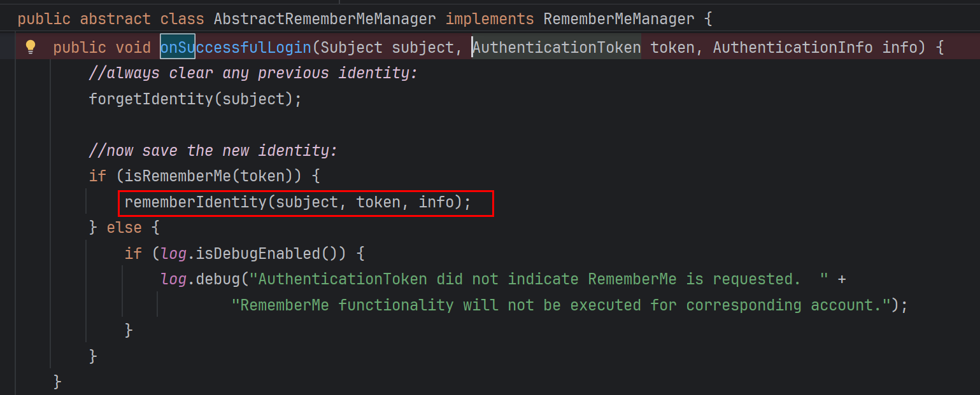Click the rememberIdentity call in red box
The height and width of the screenshot is (395, 980).
point(297,203)
